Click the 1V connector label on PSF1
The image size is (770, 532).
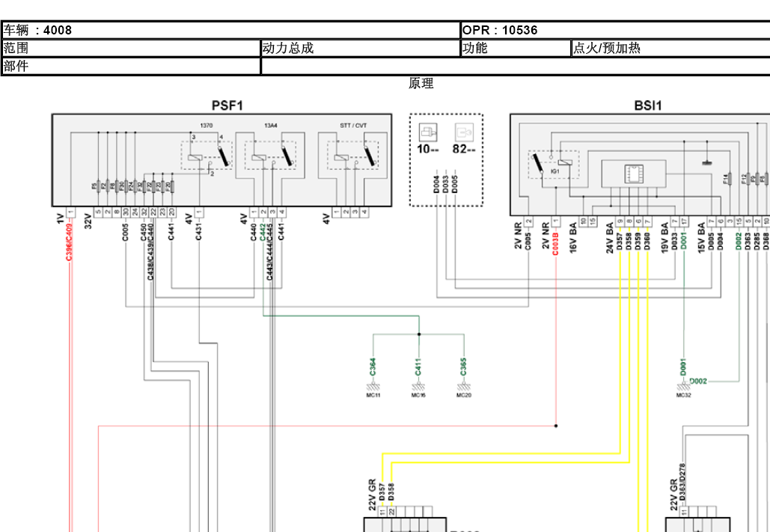[x=61, y=218]
